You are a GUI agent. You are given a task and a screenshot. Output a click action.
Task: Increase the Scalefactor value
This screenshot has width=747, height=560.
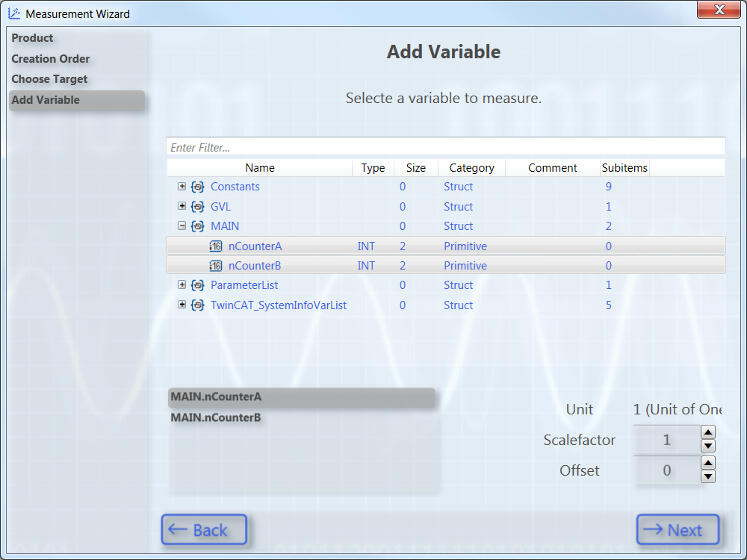[x=708, y=432]
